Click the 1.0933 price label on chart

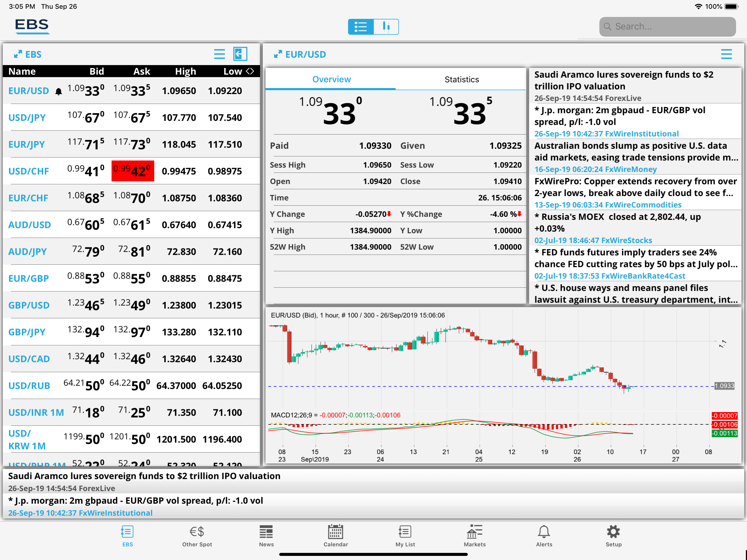(724, 386)
